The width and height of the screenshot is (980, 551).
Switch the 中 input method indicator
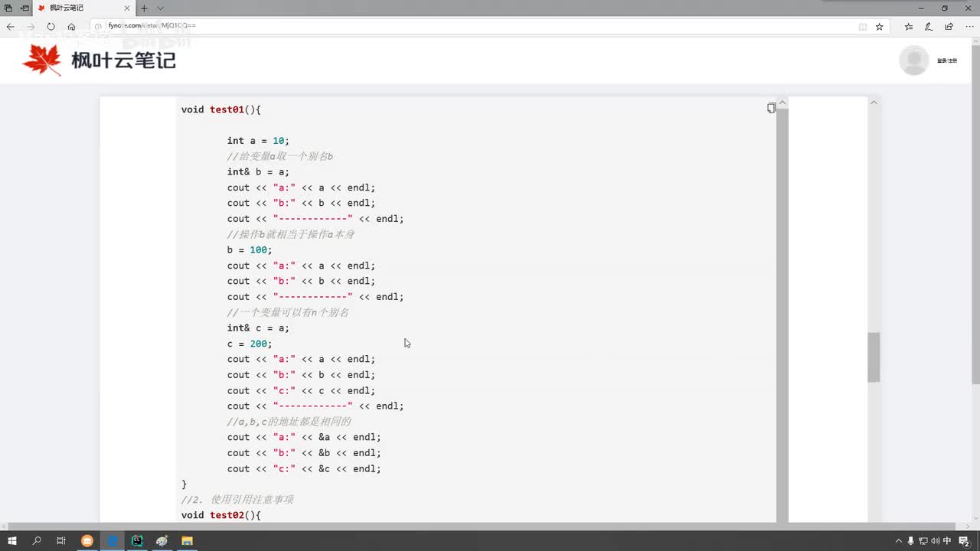point(948,541)
